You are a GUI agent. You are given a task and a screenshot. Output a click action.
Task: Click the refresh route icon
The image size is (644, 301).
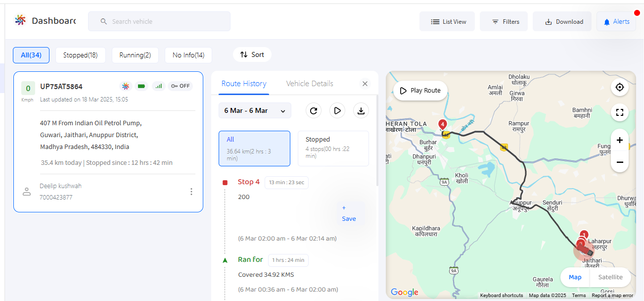314,110
